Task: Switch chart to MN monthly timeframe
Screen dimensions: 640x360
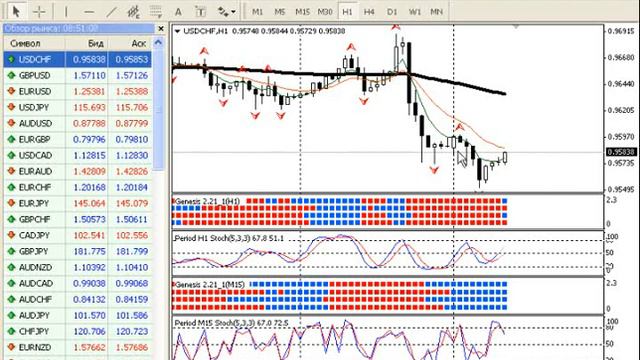Action: (x=436, y=12)
